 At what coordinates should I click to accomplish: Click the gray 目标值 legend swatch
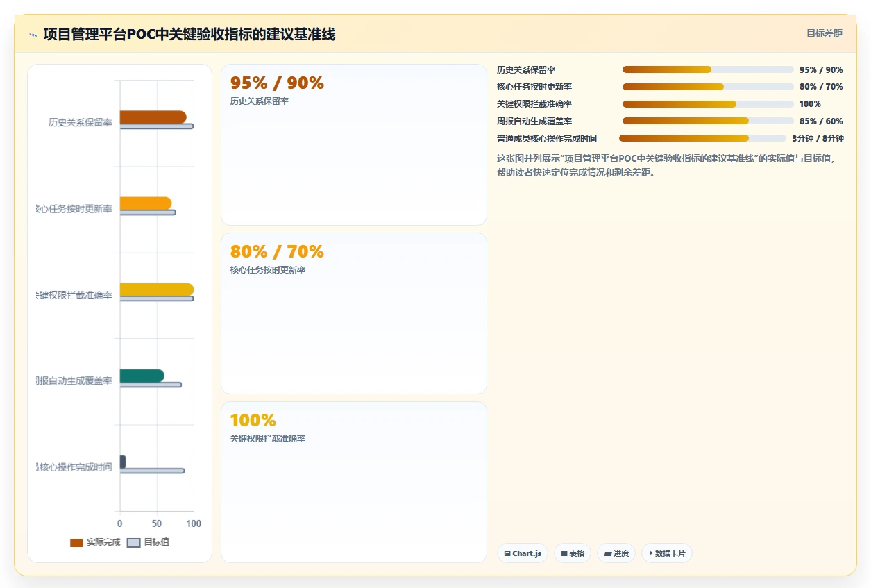tap(134, 542)
